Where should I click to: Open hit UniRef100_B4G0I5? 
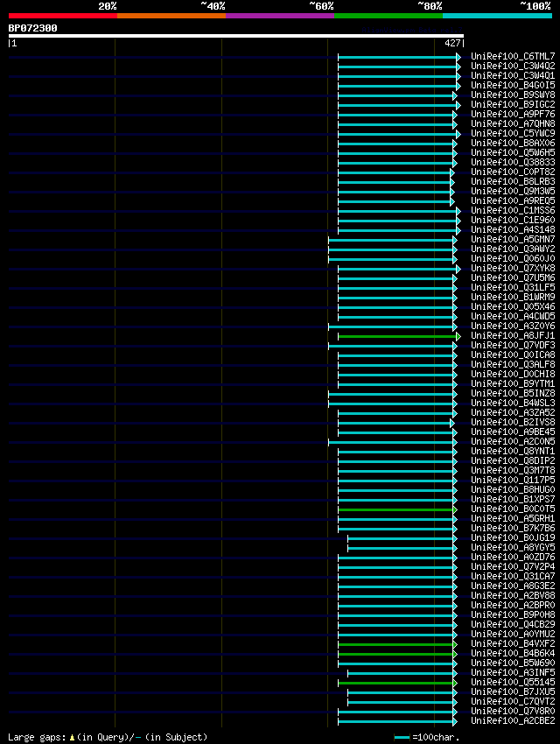point(513,86)
